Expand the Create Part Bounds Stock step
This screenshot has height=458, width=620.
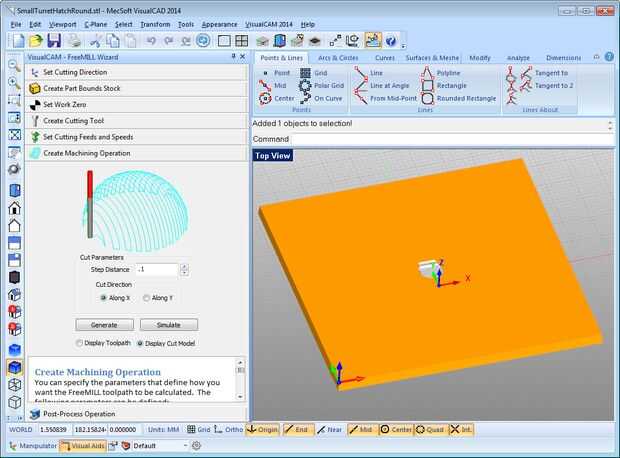tap(137, 89)
